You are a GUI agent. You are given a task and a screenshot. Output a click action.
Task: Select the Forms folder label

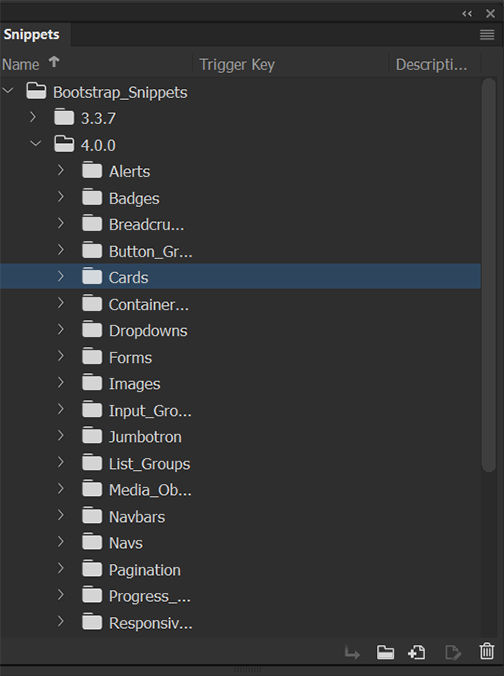(x=130, y=358)
